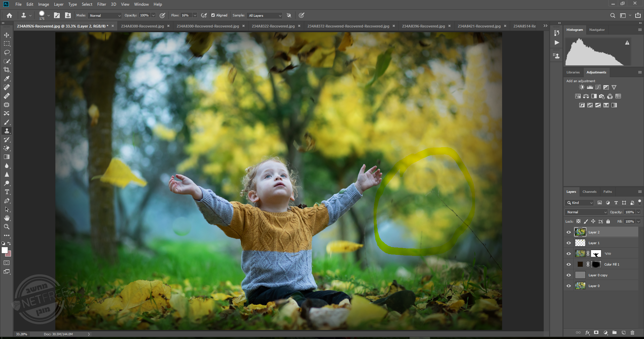Image resolution: width=644 pixels, height=339 pixels.
Task: Switch to the Libraries tab
Action: point(573,72)
